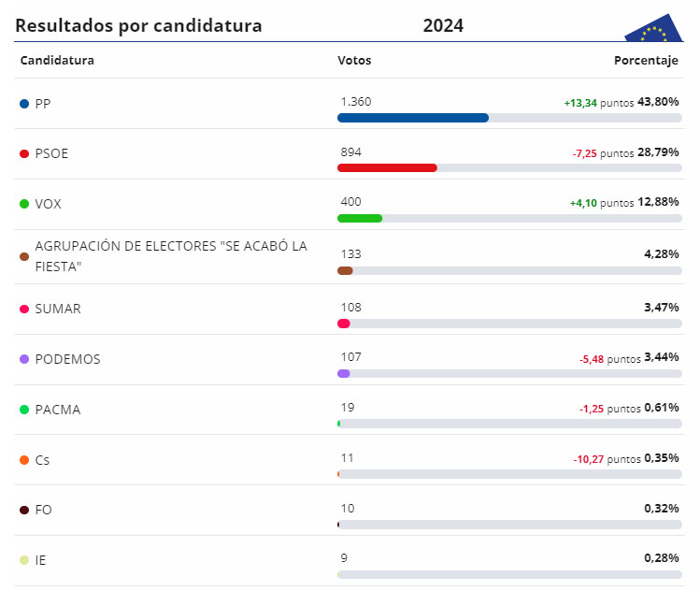This screenshot has width=700, height=591.
Task: Click the PSOE red vote bar
Action: pyautogui.click(x=387, y=168)
